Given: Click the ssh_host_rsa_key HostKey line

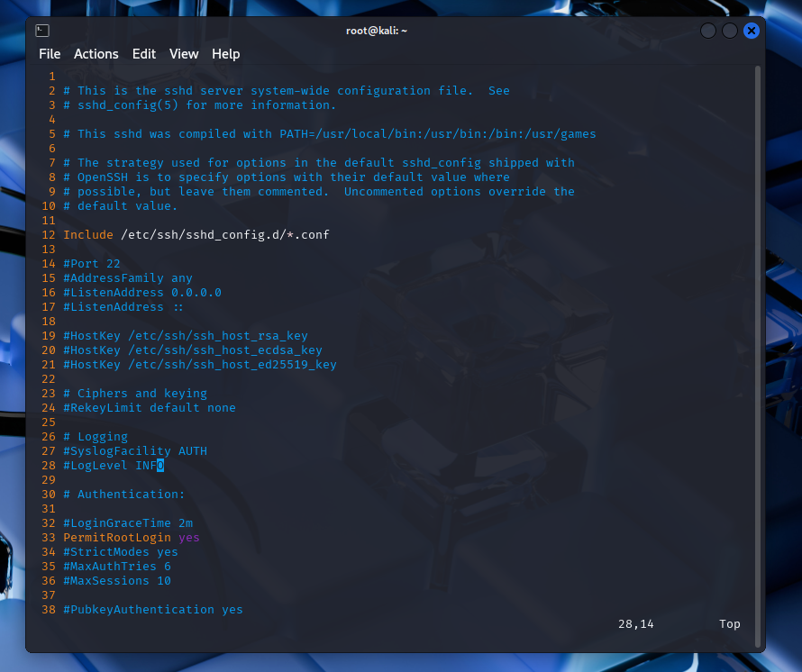Looking at the screenshot, I should tap(185, 336).
